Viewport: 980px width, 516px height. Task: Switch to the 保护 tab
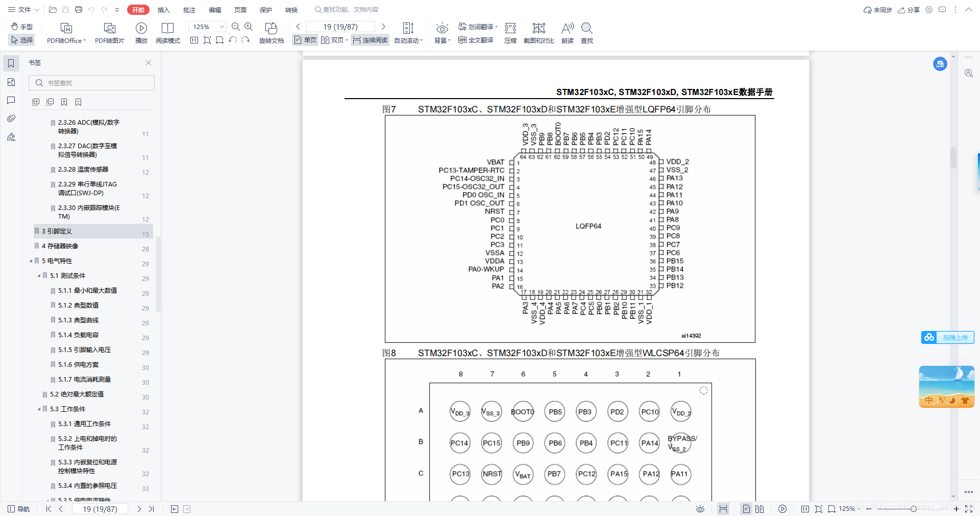click(x=266, y=10)
